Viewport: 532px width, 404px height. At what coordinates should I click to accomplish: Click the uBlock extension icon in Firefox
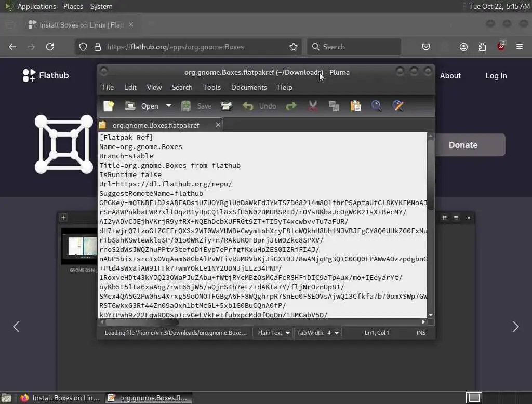click(501, 46)
